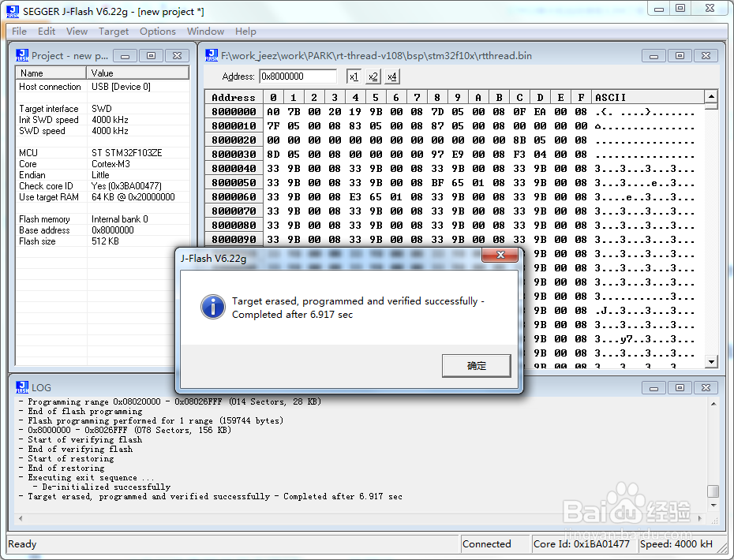Image resolution: width=734 pixels, height=560 pixels.
Task: Open the Help menu
Action: (245, 32)
